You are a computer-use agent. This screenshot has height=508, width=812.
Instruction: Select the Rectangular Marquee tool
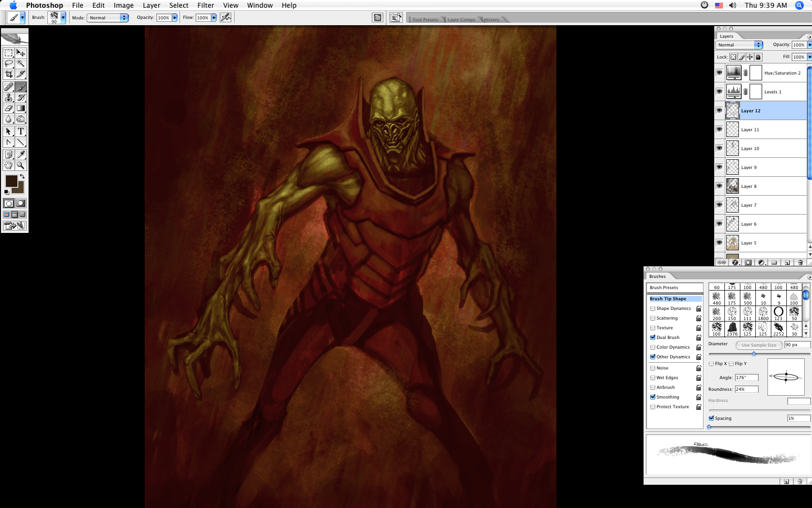9,53
